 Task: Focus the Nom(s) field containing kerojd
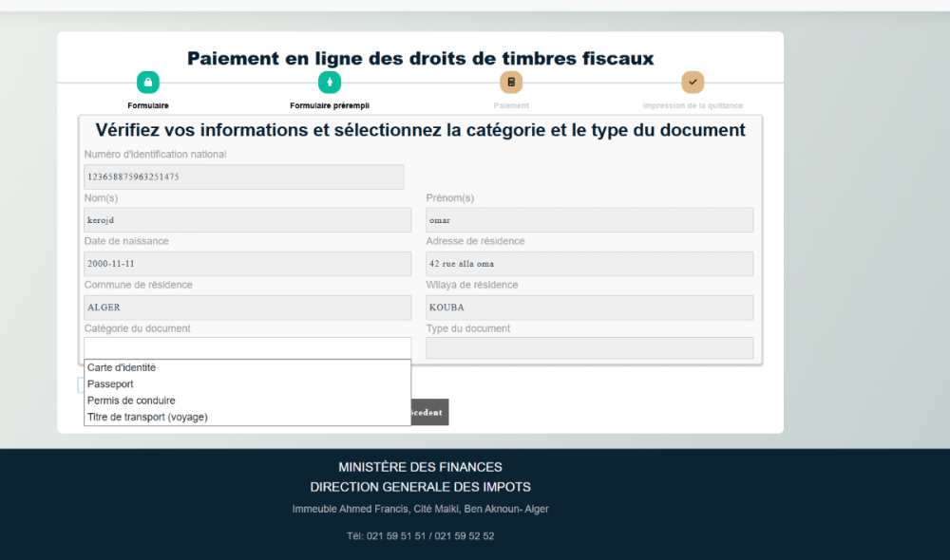click(247, 220)
